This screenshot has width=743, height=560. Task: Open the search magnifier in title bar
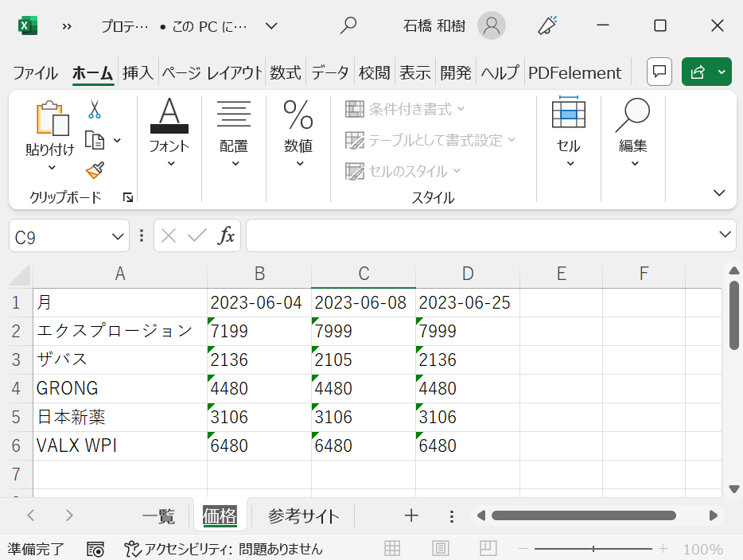pos(348,25)
